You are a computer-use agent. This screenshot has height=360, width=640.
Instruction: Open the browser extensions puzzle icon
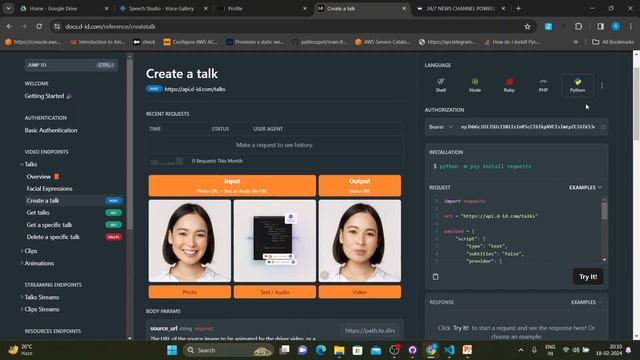click(x=578, y=27)
